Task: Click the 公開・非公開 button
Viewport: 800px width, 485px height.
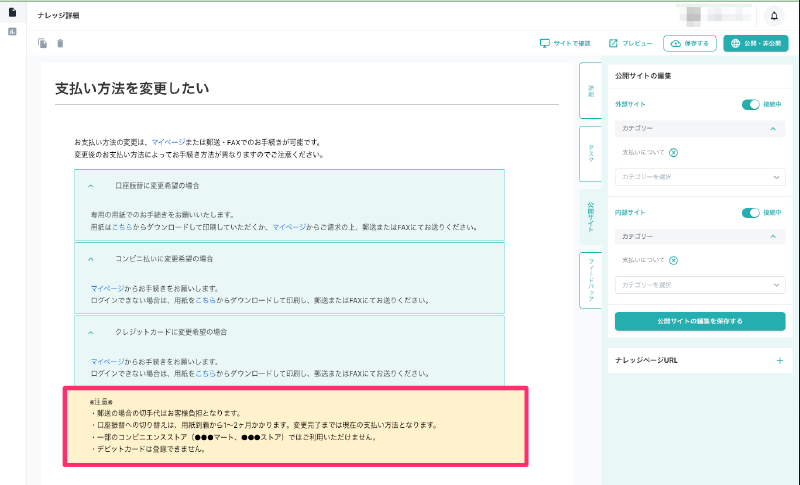Action: pyautogui.click(x=755, y=43)
